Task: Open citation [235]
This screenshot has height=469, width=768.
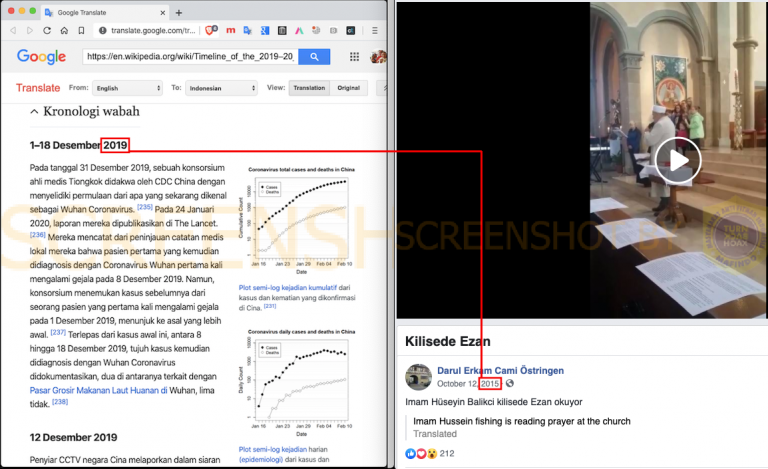Action: 144,207
